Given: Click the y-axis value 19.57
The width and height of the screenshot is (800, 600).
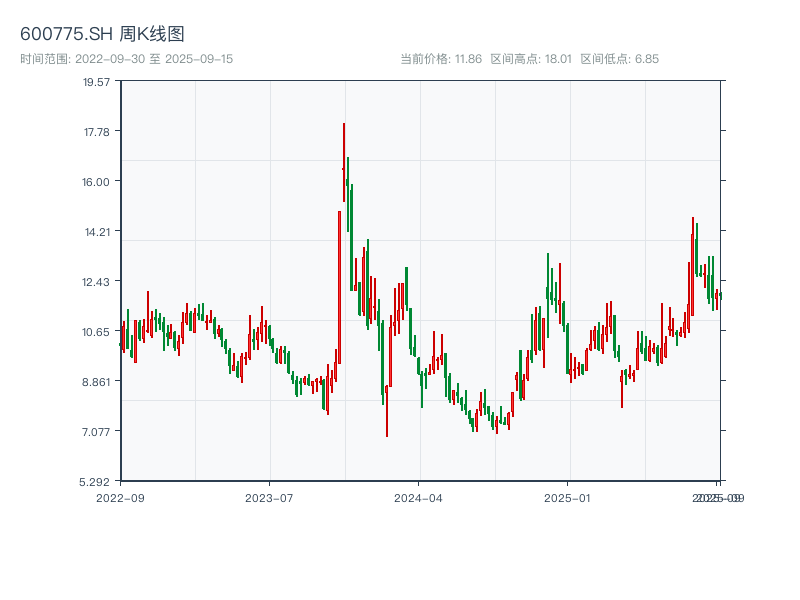Looking at the screenshot, I should [x=96, y=82].
